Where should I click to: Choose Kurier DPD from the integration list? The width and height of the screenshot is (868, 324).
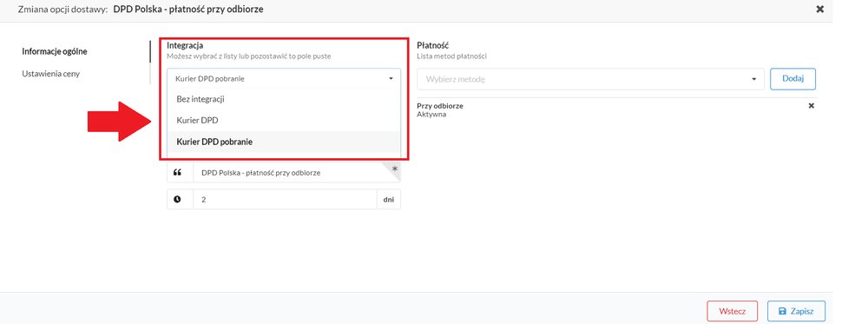pyautogui.click(x=284, y=120)
